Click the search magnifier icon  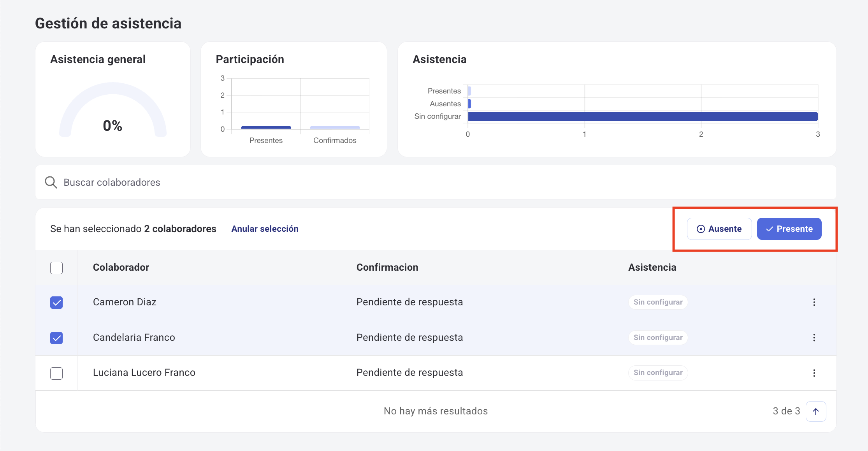click(x=51, y=182)
